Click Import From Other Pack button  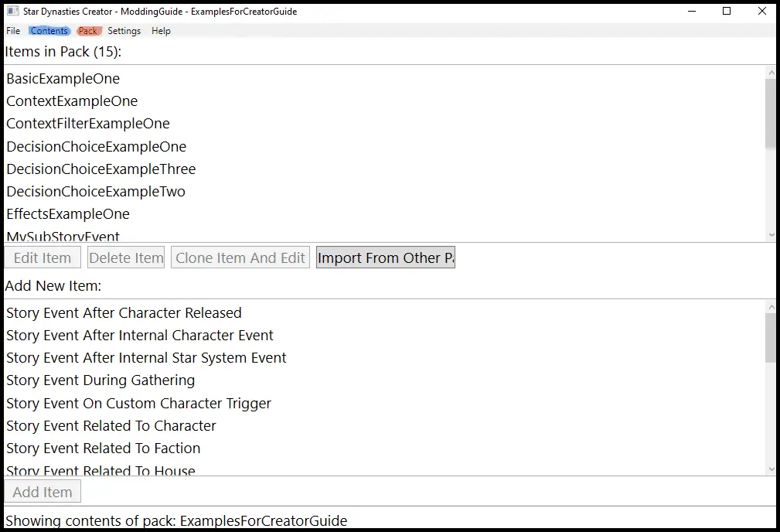point(386,257)
